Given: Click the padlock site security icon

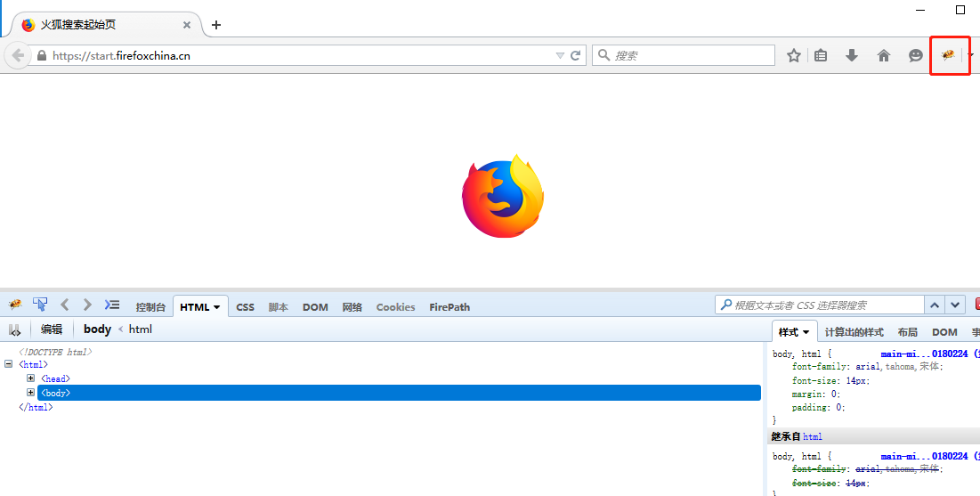Looking at the screenshot, I should 42,56.
